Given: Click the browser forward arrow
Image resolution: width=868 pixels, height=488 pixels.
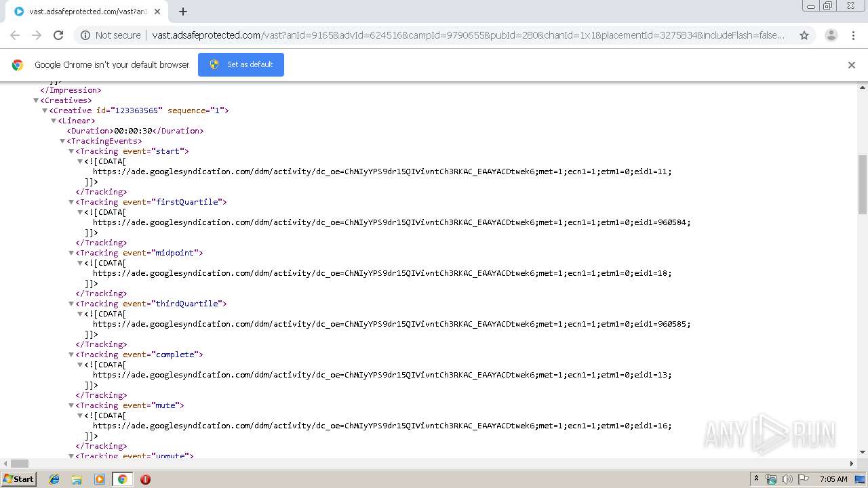Looking at the screenshot, I should pyautogui.click(x=37, y=35).
